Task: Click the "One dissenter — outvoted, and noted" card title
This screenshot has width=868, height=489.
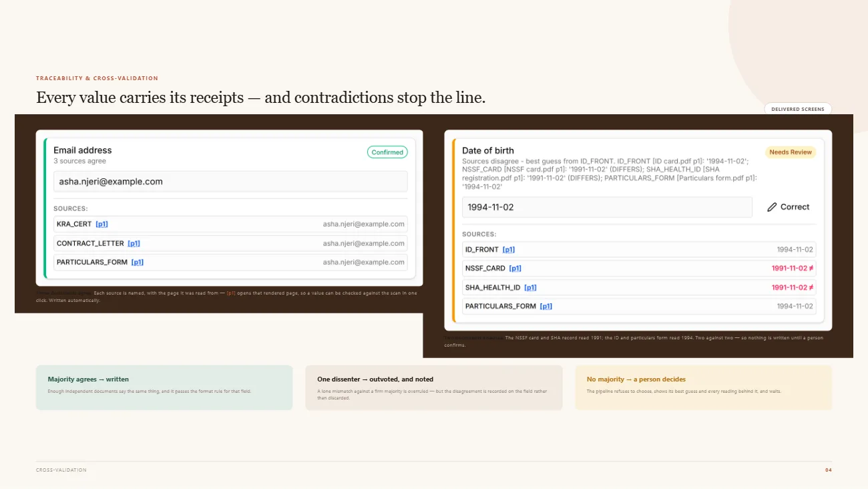Action: [375, 379]
